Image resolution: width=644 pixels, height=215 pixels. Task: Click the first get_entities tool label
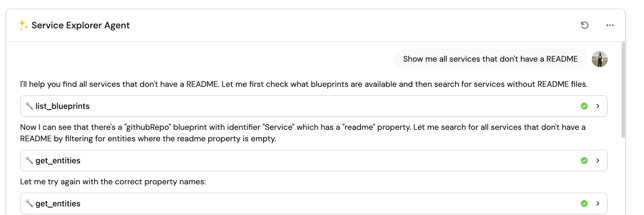click(x=58, y=161)
